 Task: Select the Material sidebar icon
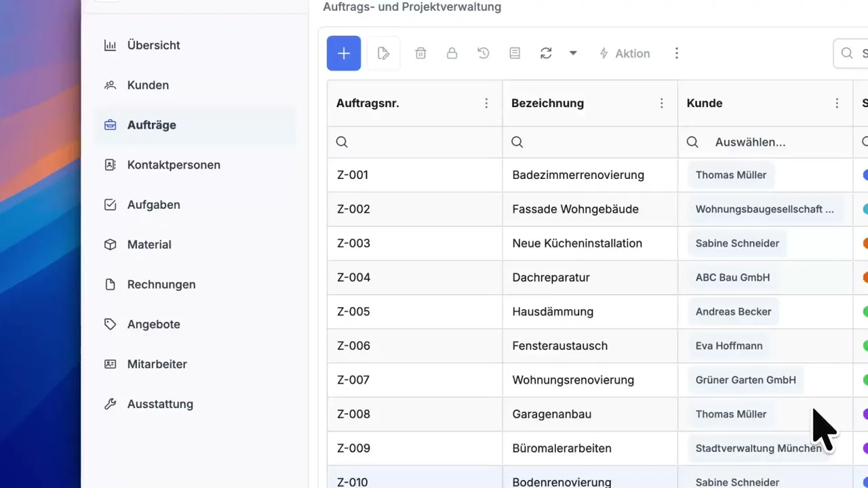[111, 245]
